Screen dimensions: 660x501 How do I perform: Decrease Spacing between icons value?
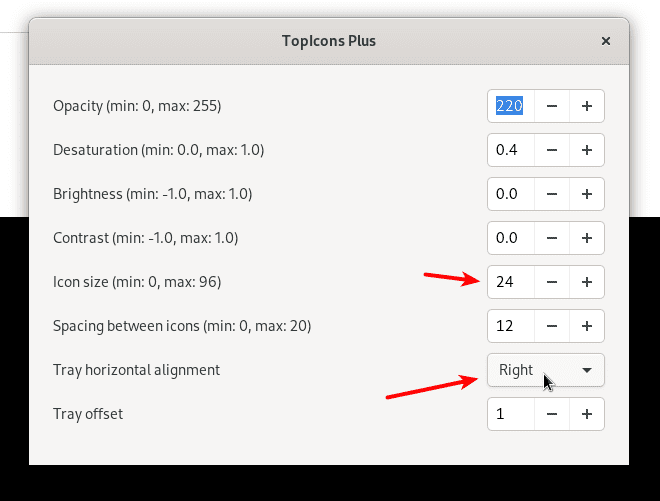(552, 326)
